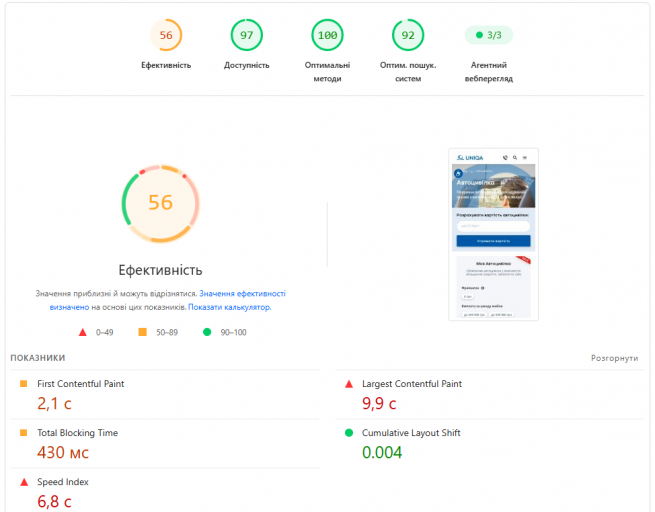
Task: Click the large Ефективність heading under gauge
Action: (x=160, y=270)
